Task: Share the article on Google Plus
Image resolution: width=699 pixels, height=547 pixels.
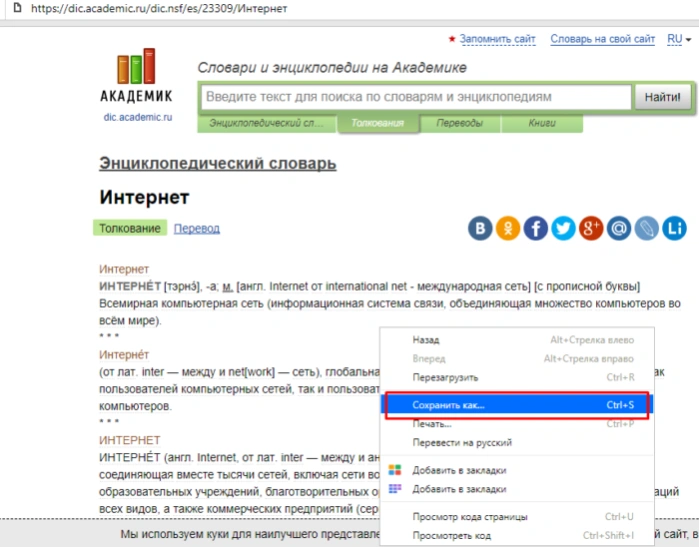Action: click(591, 228)
